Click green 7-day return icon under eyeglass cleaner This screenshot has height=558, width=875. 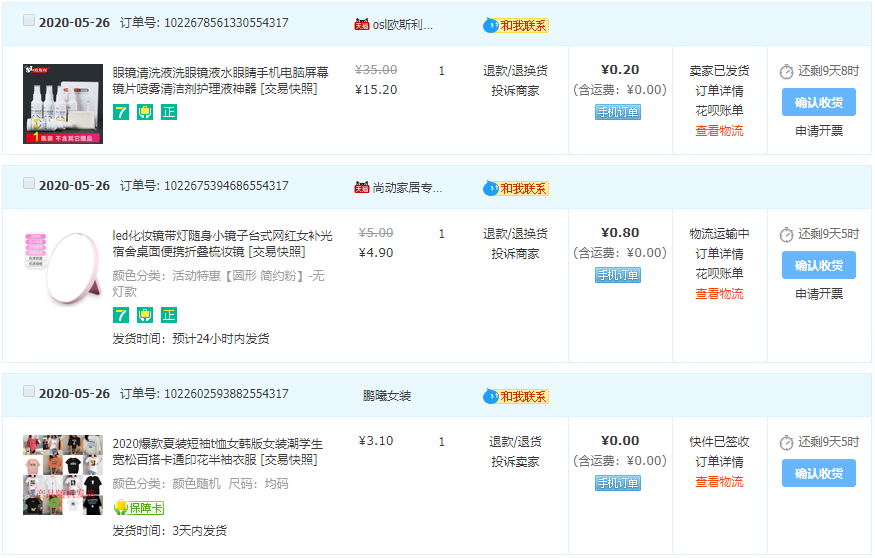coord(120,112)
